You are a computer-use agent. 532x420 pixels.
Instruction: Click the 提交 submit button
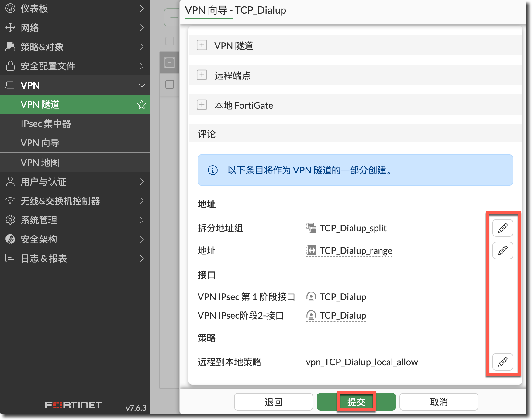[356, 402]
